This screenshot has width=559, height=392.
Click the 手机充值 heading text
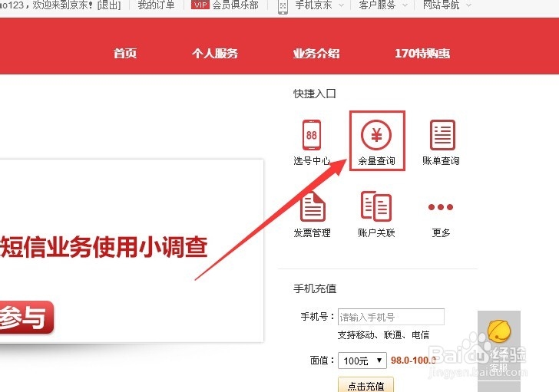pos(315,288)
